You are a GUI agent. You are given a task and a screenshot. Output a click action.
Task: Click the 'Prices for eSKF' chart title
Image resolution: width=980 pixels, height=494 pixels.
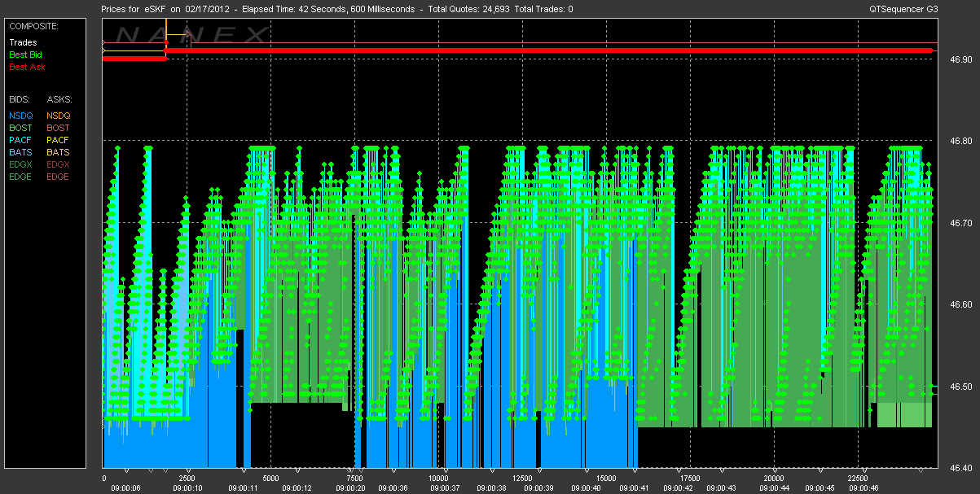(133, 9)
